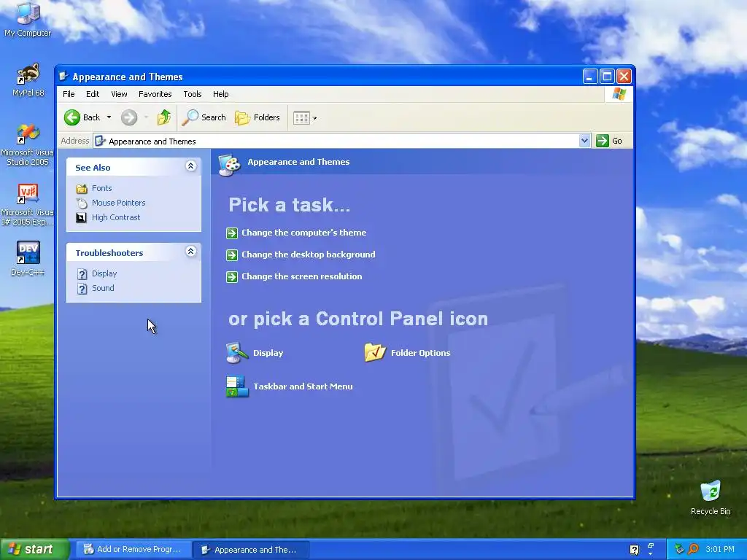This screenshot has height=560, width=747.
Task: Click green arrow beside computer's theme task
Action: tap(232, 233)
